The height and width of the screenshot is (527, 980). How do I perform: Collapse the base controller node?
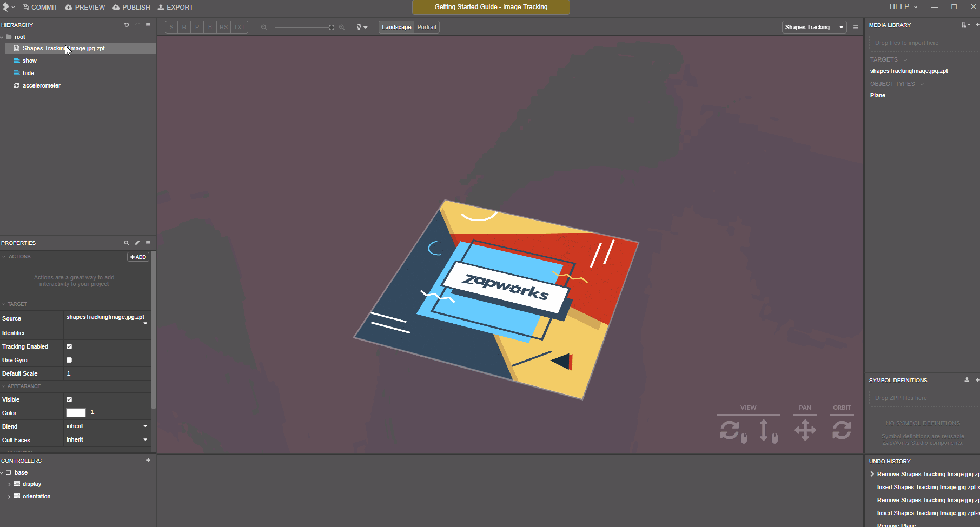2,473
